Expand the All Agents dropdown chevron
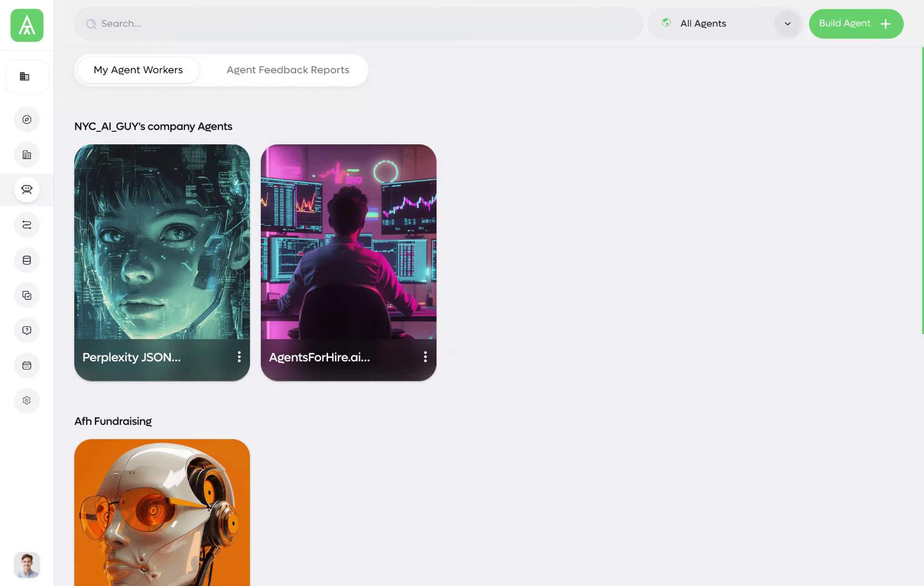 [787, 24]
